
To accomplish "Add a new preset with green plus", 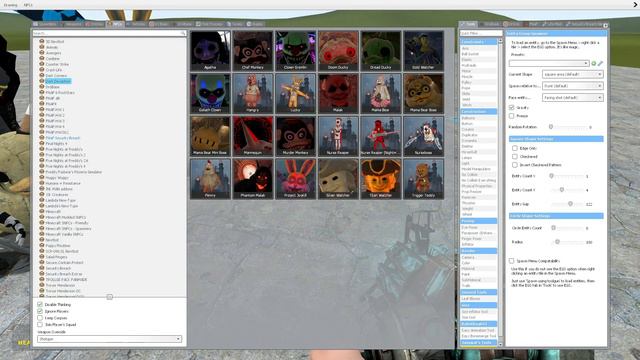I will [x=594, y=63].
